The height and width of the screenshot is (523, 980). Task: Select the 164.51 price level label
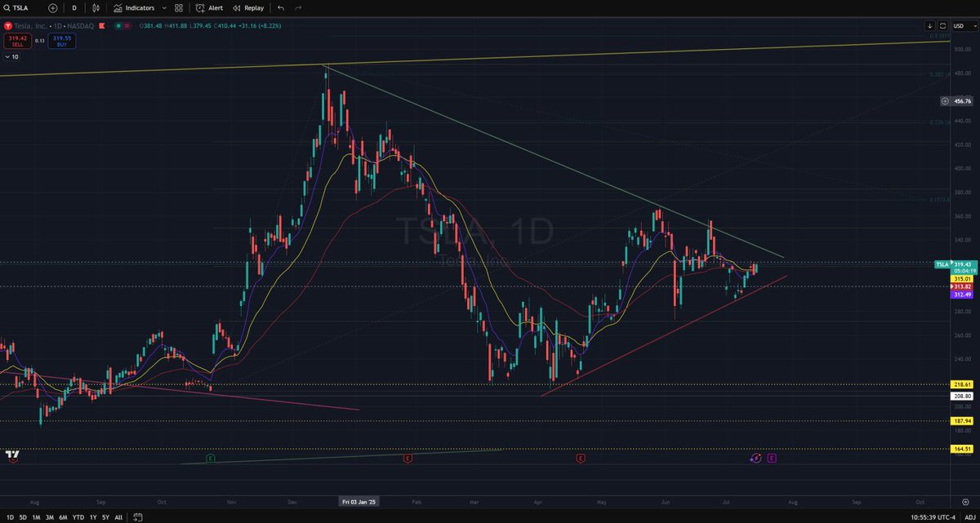(x=961, y=449)
